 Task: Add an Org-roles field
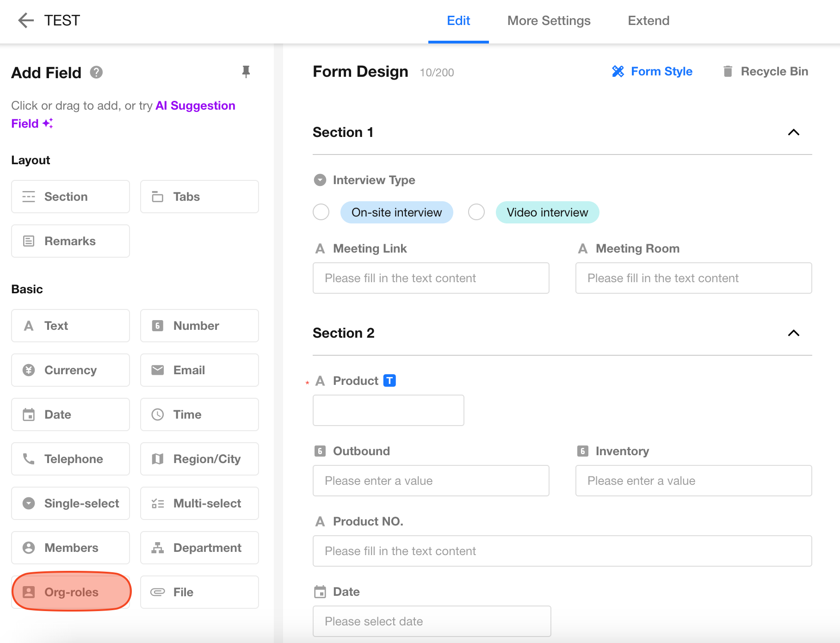coord(71,592)
